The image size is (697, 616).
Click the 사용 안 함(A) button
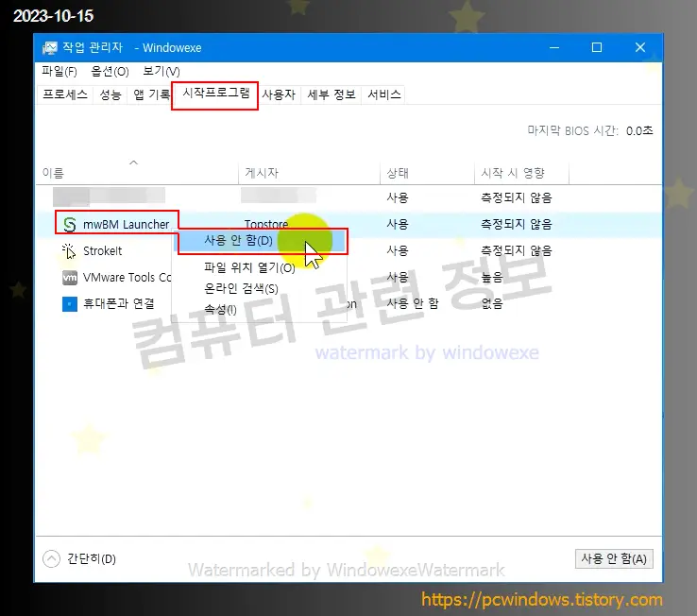(x=614, y=558)
